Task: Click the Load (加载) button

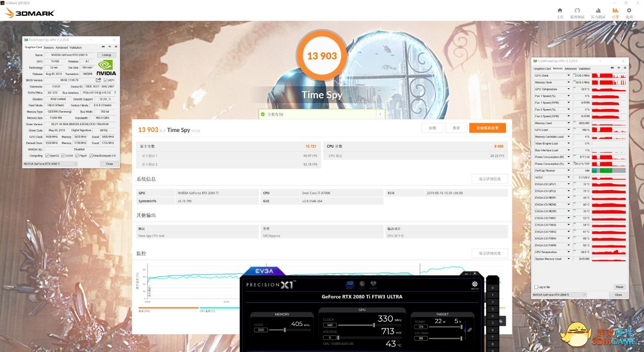Action: pos(432,128)
